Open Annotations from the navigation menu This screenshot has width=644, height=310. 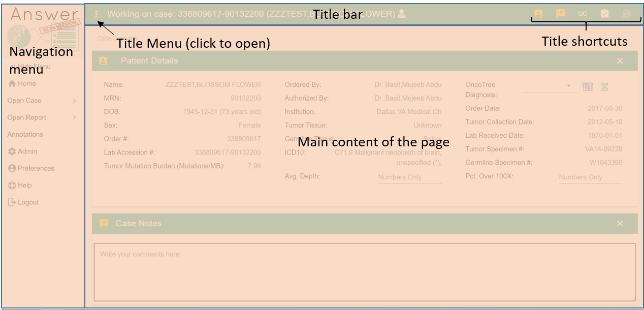click(x=25, y=134)
